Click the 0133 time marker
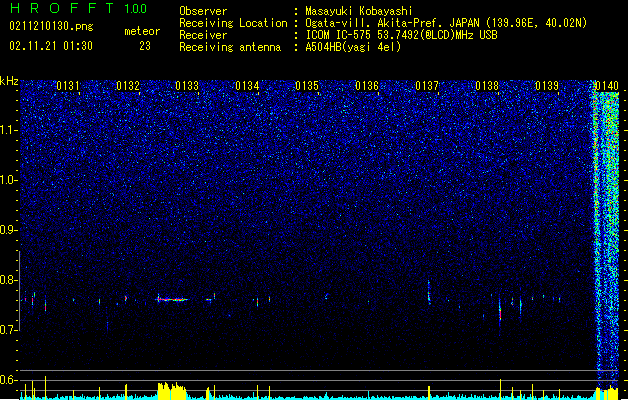Image resolution: width=629 pixels, height=400 pixels. 187,86
